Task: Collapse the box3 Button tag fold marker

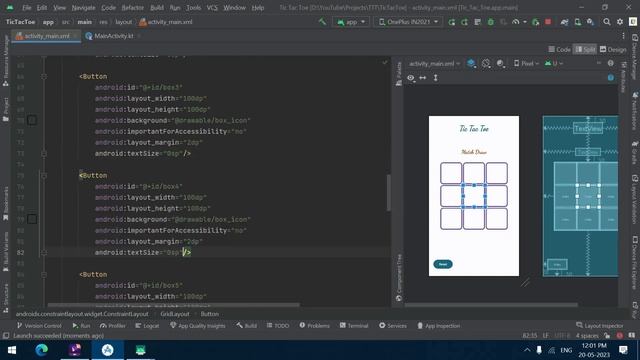Action: point(44,76)
